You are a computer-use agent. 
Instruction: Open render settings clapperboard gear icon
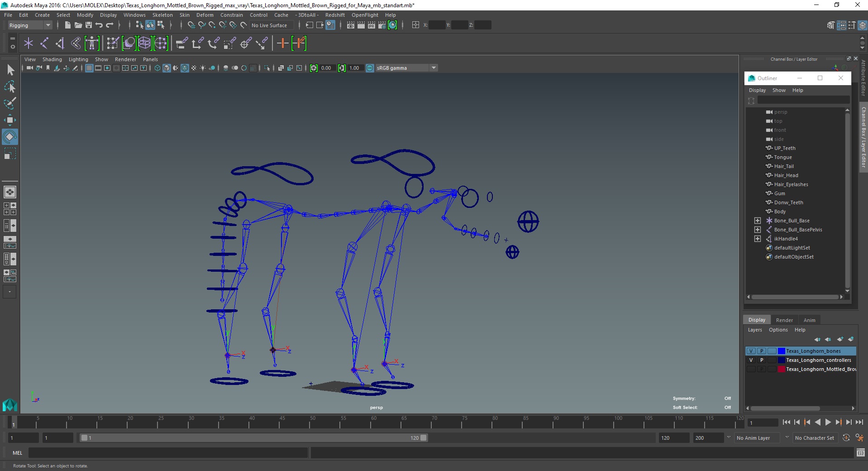382,25
